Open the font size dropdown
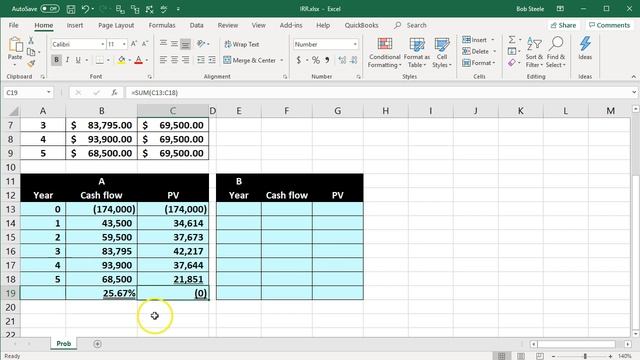640x360 pixels. pos(124,44)
